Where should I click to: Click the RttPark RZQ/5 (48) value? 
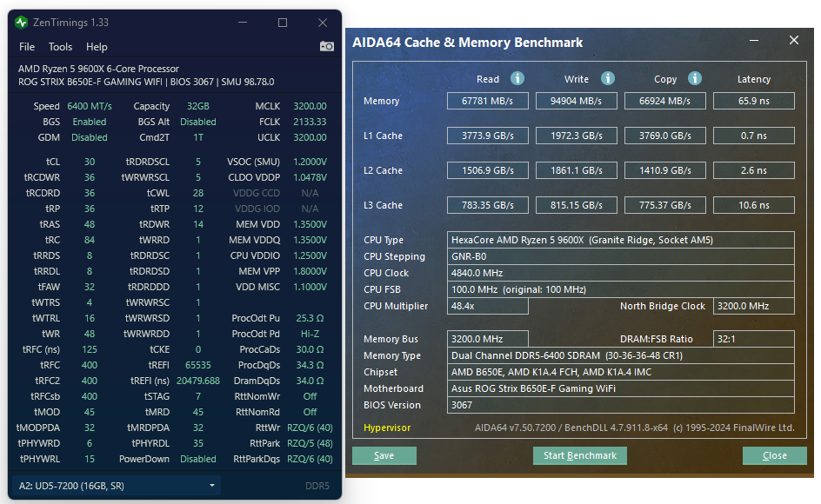[x=310, y=443]
